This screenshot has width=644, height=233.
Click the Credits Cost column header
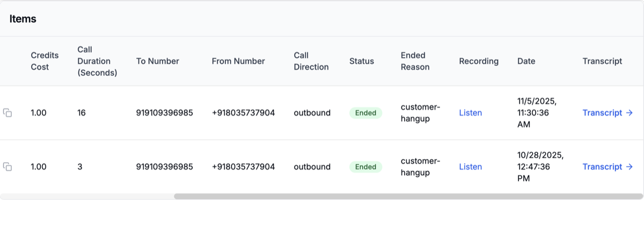click(45, 61)
